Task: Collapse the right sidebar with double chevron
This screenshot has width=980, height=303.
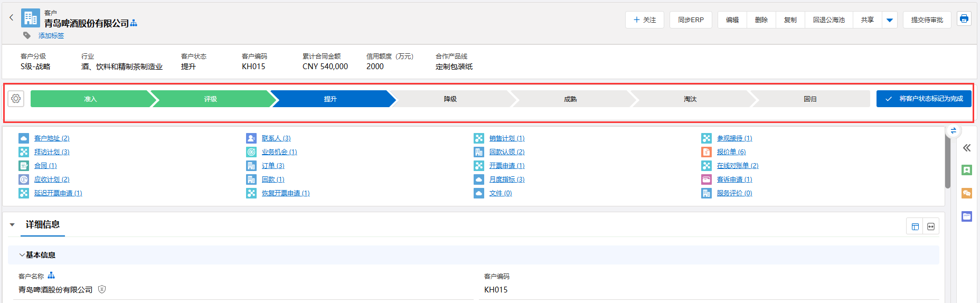Action: click(966, 148)
